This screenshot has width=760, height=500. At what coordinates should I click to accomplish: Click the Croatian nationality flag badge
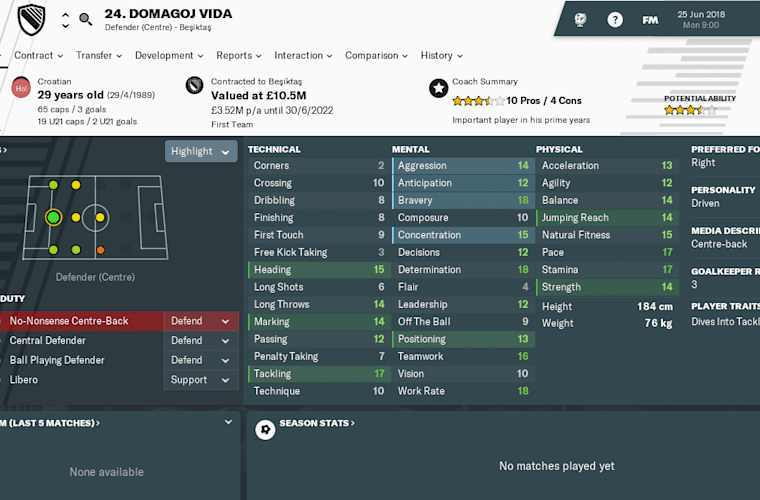(21, 88)
